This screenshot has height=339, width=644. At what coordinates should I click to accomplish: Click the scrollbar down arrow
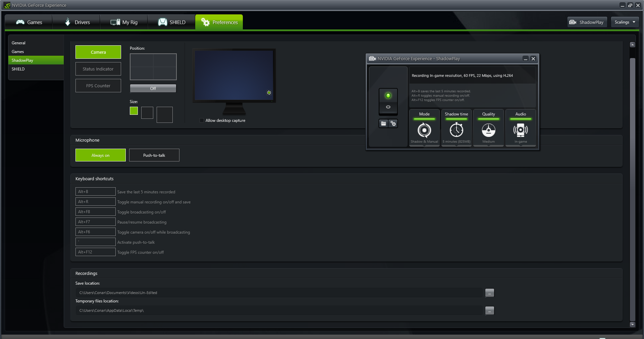click(x=633, y=325)
